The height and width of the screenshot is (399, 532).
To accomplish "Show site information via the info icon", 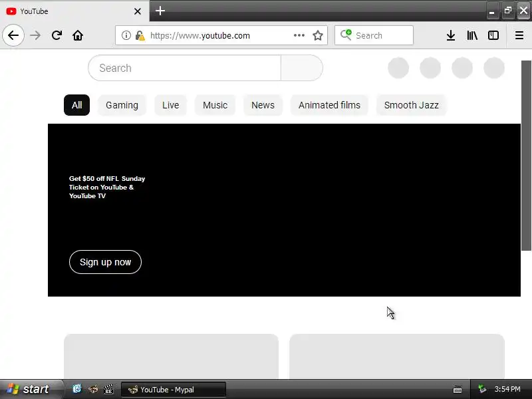I will point(126,35).
